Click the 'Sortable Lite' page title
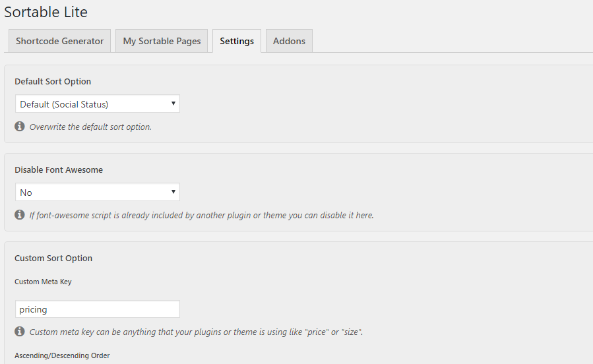This screenshot has width=593, height=364. (x=46, y=12)
